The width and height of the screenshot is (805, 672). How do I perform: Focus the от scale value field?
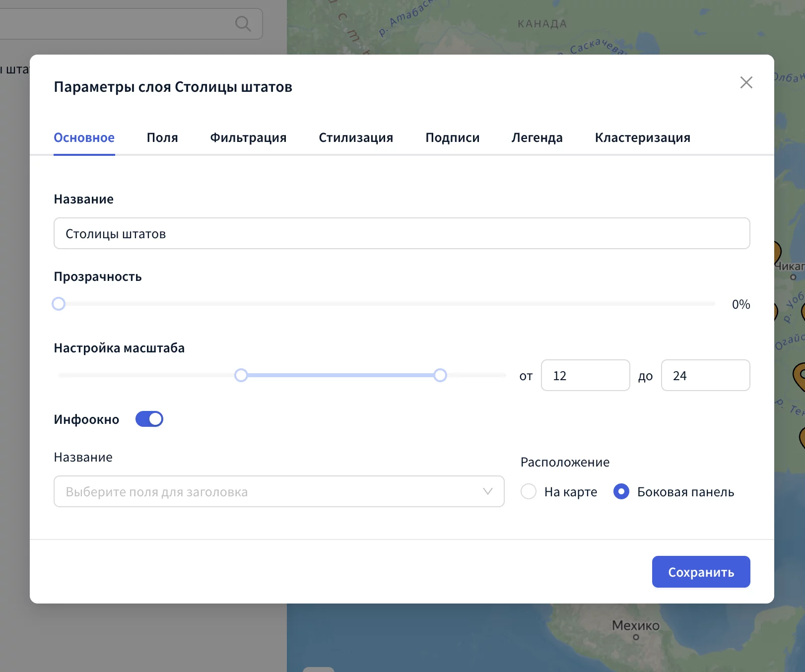[x=585, y=375]
